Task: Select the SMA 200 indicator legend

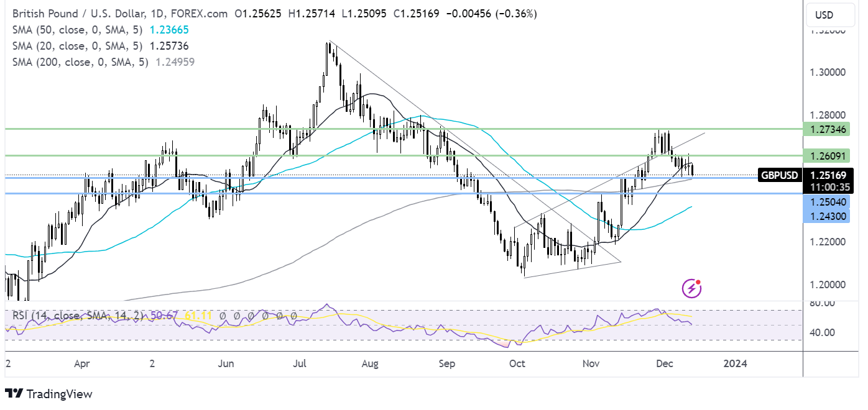Action: pyautogui.click(x=79, y=62)
